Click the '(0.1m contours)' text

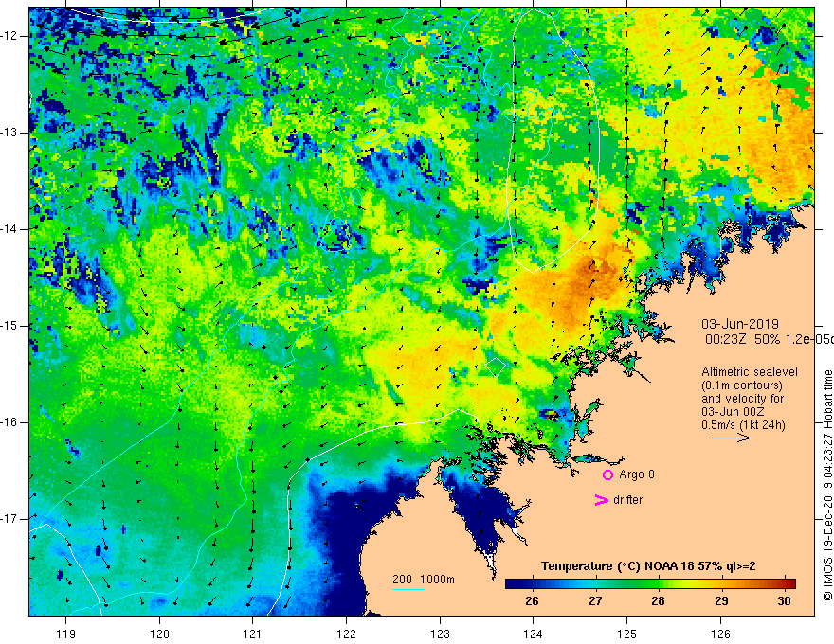[x=742, y=385]
